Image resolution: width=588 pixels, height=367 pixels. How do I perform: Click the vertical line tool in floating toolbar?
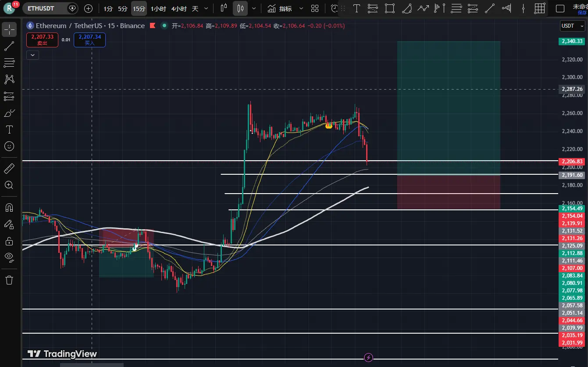pos(523,8)
